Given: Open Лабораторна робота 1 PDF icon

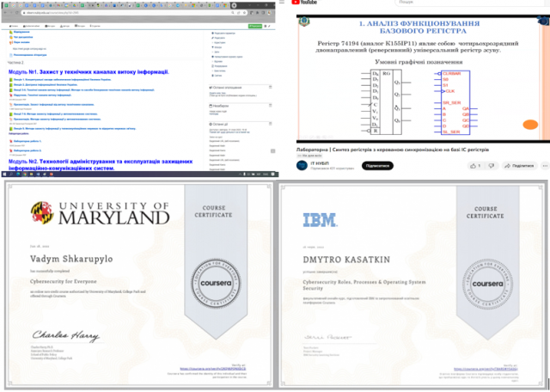Looking at the screenshot, I should point(11,141).
